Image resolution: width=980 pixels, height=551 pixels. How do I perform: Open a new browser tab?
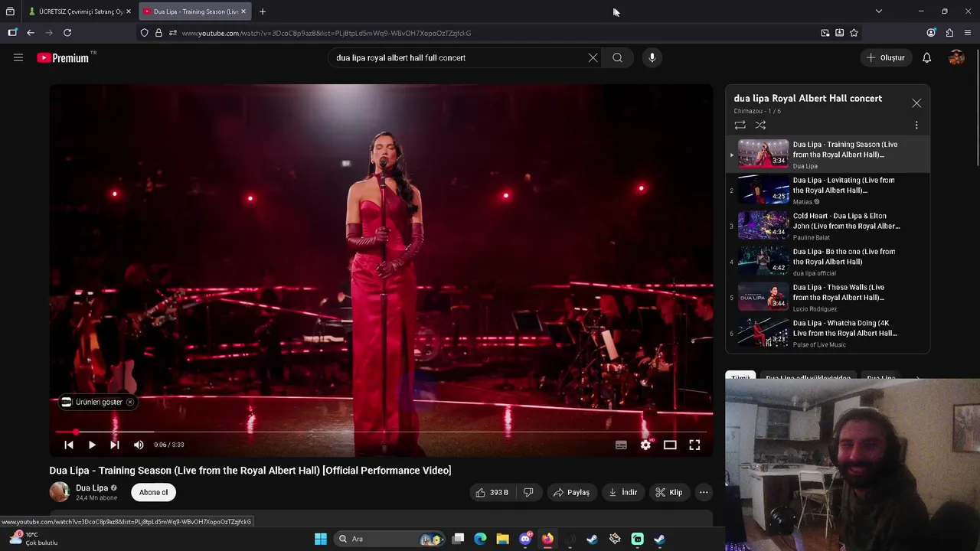point(263,11)
